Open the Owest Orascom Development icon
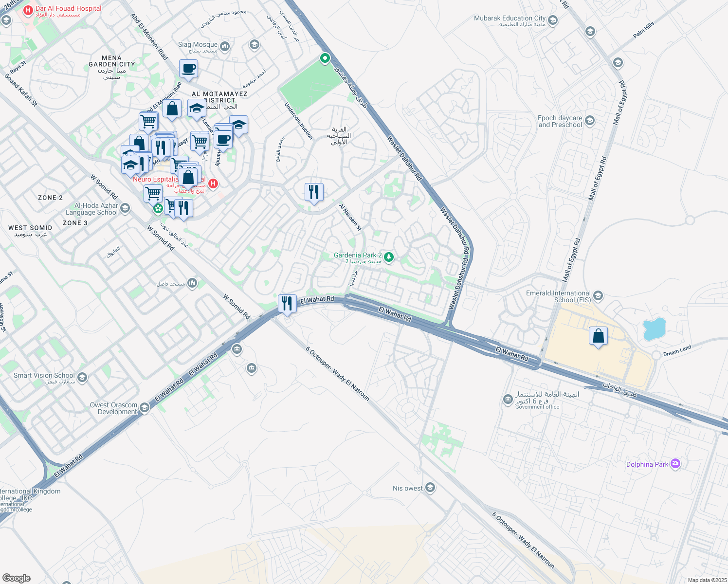 pyautogui.click(x=145, y=408)
